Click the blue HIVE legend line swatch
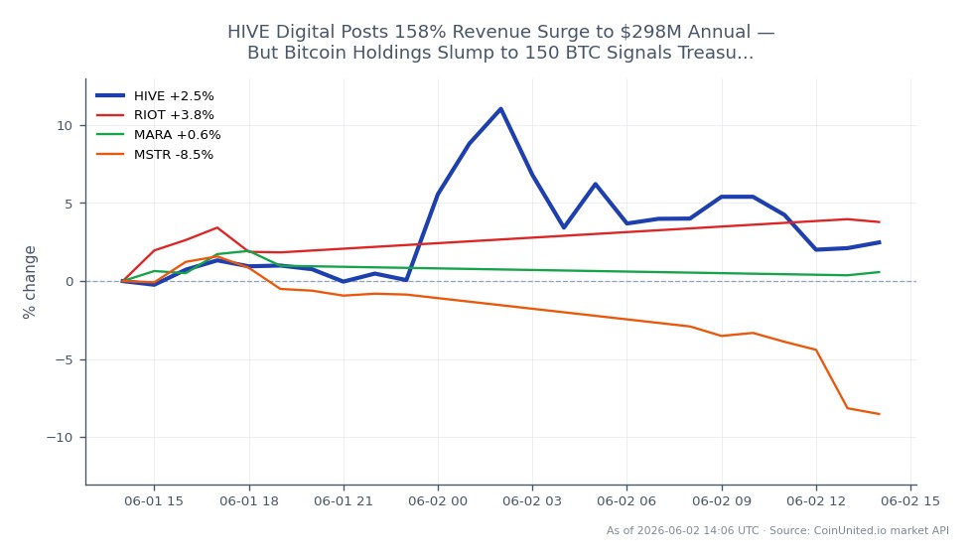Image resolution: width=972 pixels, height=560 pixels. pos(110,95)
